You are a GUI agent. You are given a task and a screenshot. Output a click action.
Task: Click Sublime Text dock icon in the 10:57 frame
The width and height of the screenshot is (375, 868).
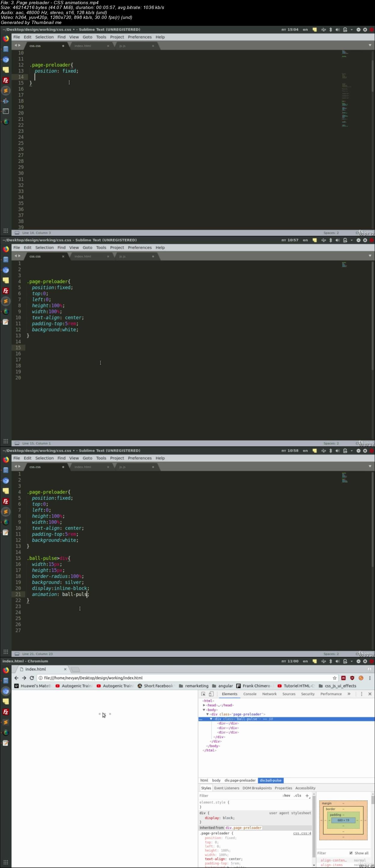6,301
